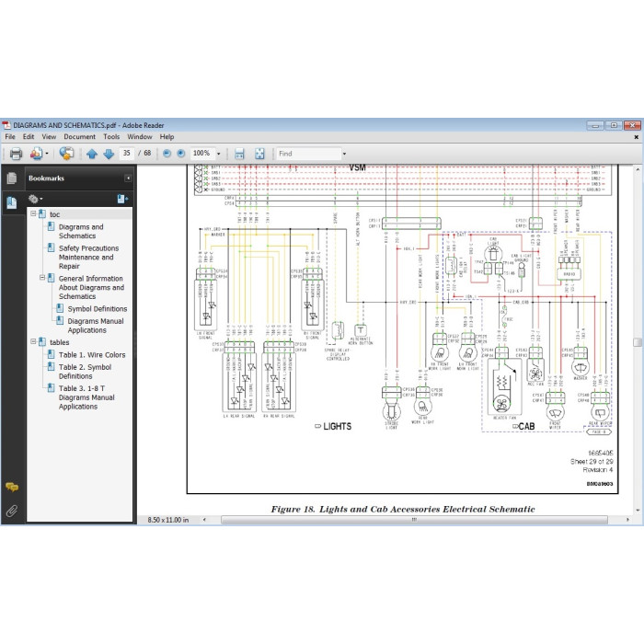Click the scroll down arrow on vertical scrollbar

[x=638, y=510]
